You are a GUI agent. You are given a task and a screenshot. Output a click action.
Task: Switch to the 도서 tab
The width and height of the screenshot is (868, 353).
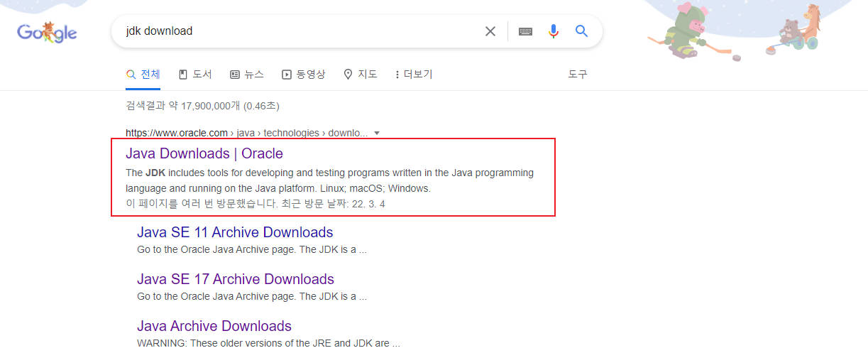pyautogui.click(x=195, y=74)
